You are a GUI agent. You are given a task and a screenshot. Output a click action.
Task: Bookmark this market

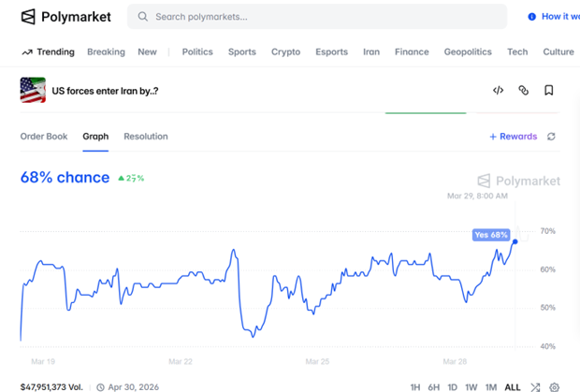point(549,91)
